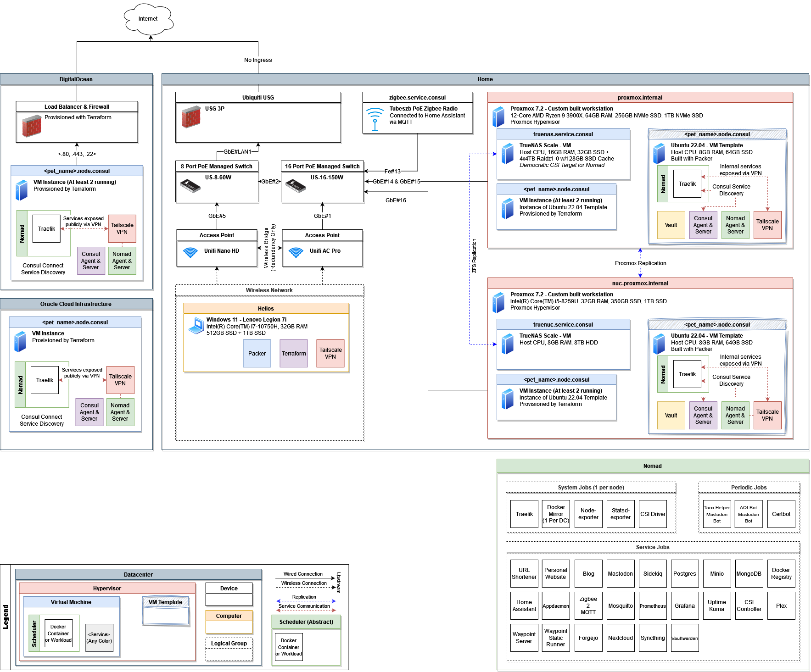811x672 pixels.
Task: Click the Scheduler (Abstract) legend header
Action: click(x=306, y=622)
